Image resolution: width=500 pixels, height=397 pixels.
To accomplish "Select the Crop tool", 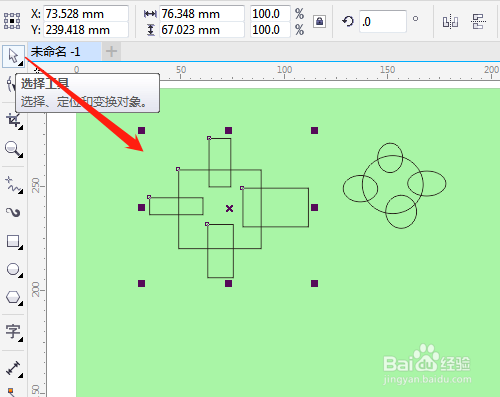I will click(x=13, y=120).
